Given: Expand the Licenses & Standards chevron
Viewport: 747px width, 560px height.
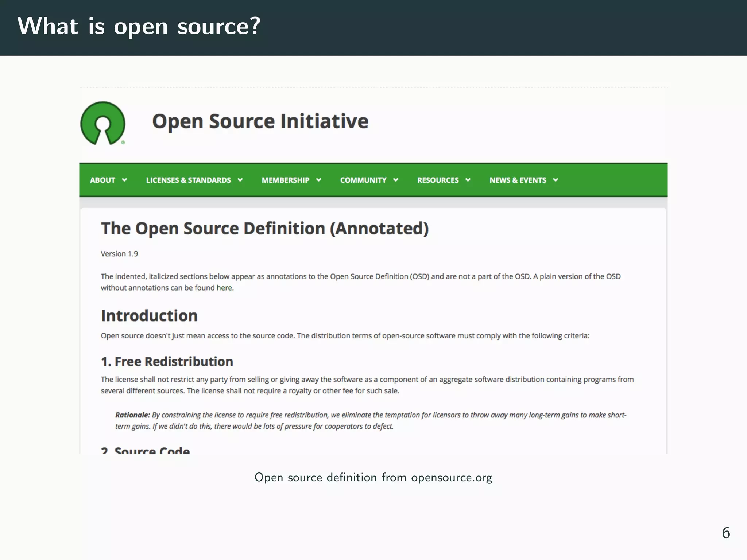Looking at the screenshot, I should [x=240, y=180].
